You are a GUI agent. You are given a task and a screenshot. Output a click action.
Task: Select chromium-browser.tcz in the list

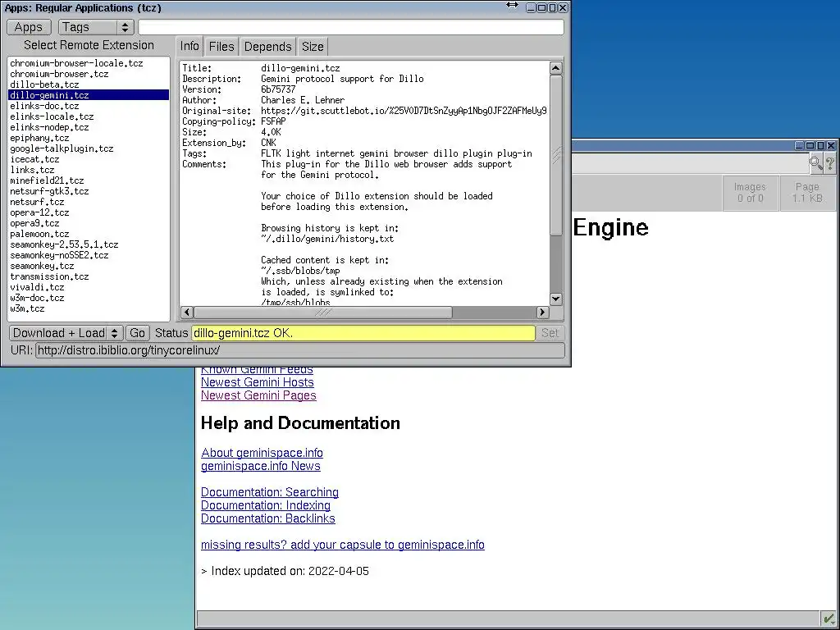(89, 74)
